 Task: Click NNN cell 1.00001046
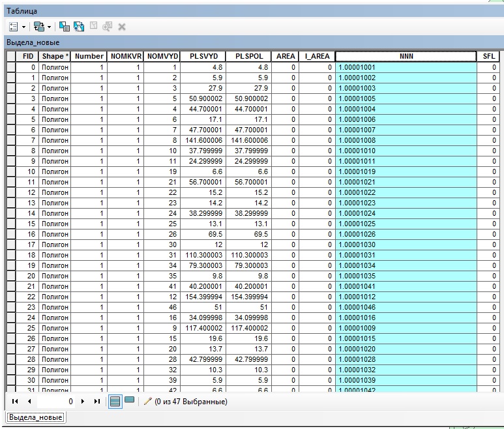coord(406,307)
